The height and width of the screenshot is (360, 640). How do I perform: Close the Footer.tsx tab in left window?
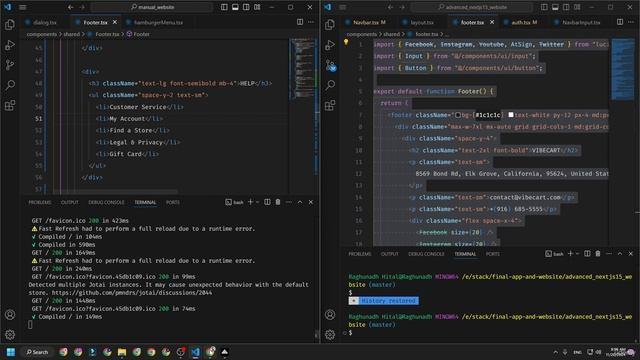(x=115, y=22)
